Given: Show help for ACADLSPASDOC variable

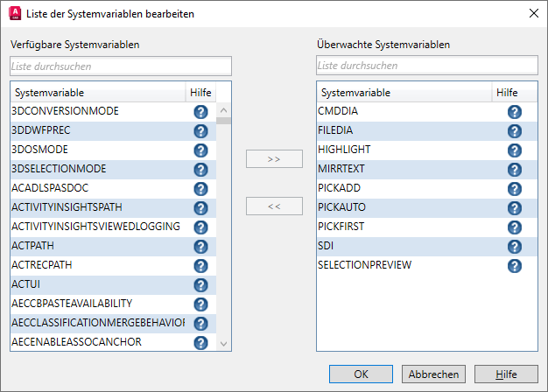Looking at the screenshot, I should [200, 189].
